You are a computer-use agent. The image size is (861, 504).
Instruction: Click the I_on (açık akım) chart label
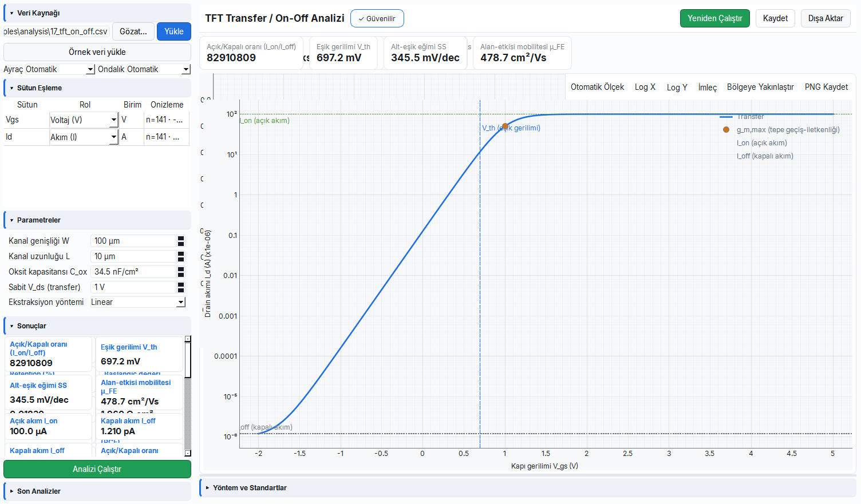(264, 121)
